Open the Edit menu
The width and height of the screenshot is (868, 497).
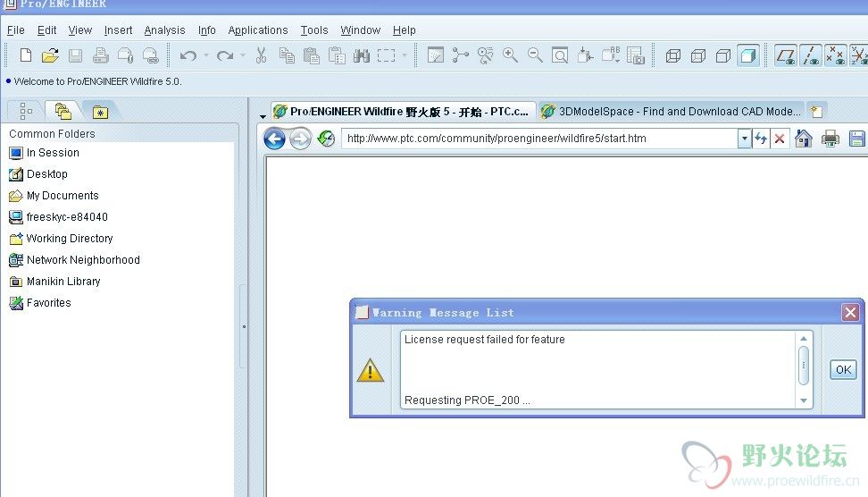point(46,29)
